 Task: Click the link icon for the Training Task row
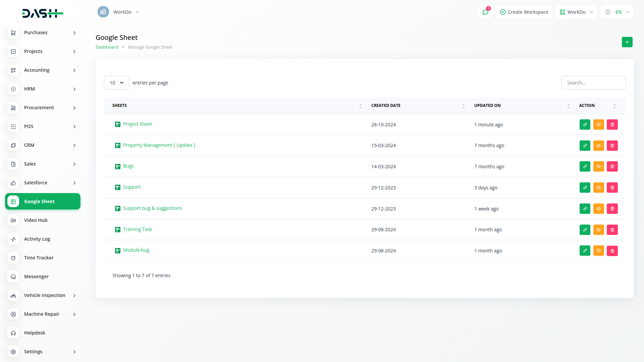click(585, 230)
